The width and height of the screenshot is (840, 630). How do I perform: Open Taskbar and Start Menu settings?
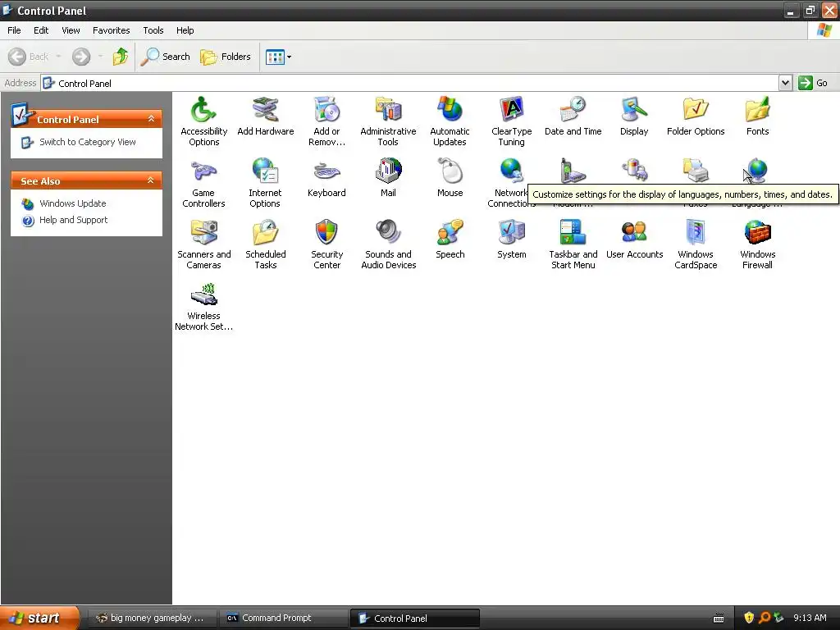pos(573,244)
